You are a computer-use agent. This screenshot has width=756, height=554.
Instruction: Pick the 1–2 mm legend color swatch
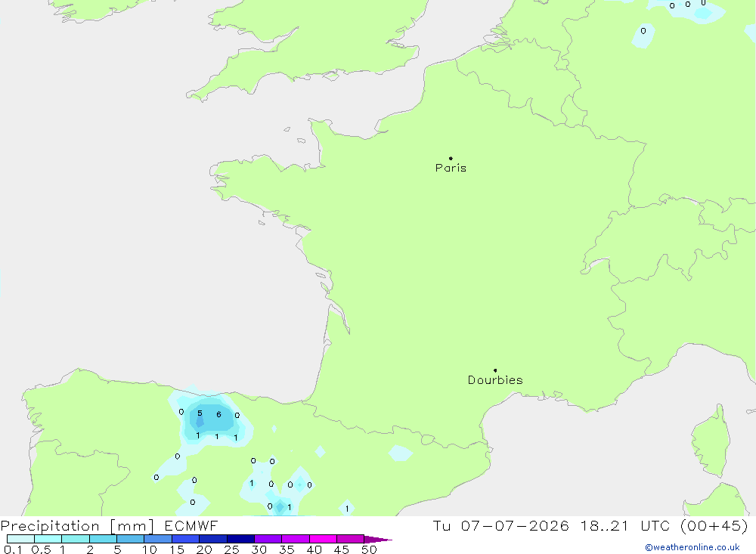(76, 539)
